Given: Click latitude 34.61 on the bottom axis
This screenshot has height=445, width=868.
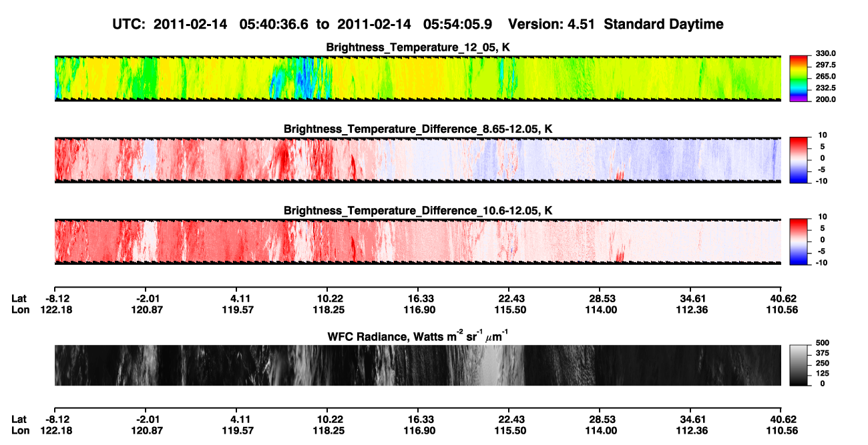Looking at the screenshot, I should [691, 420].
